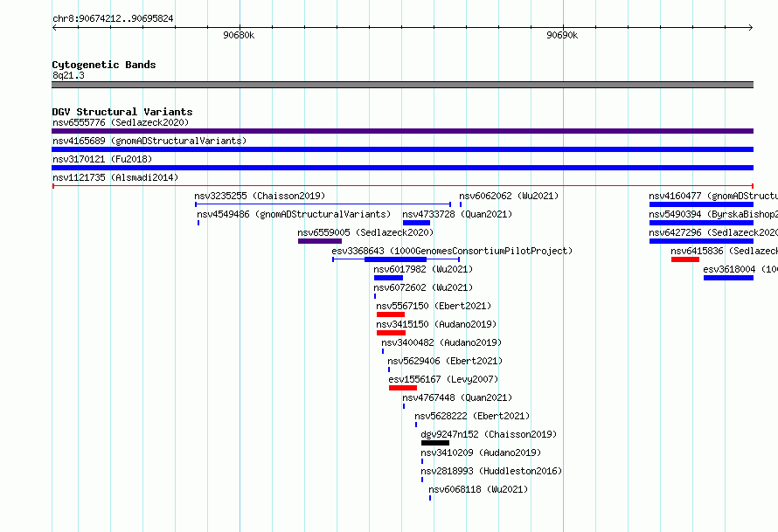Click the blue nsv5490394 ByrskaBishop bar
Screen dimensions: 778x532
click(701, 223)
